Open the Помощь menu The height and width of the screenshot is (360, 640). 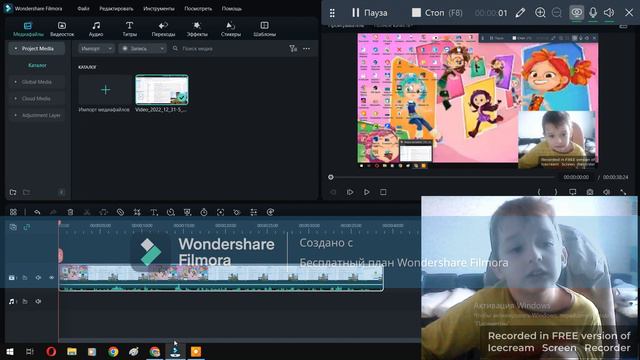(x=231, y=9)
